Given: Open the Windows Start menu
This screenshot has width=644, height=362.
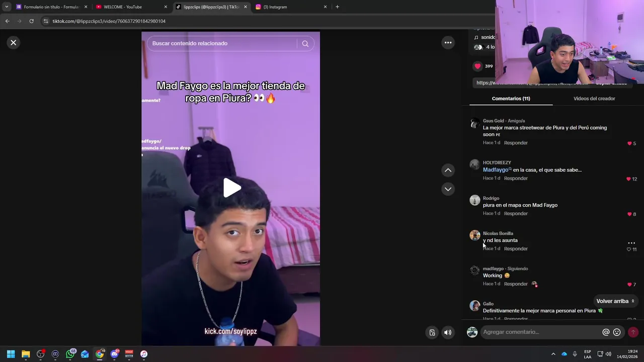Looking at the screenshot, I should point(11,354).
